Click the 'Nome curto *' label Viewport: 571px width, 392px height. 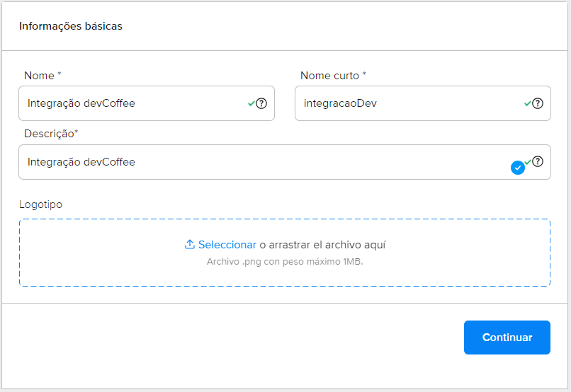point(333,75)
